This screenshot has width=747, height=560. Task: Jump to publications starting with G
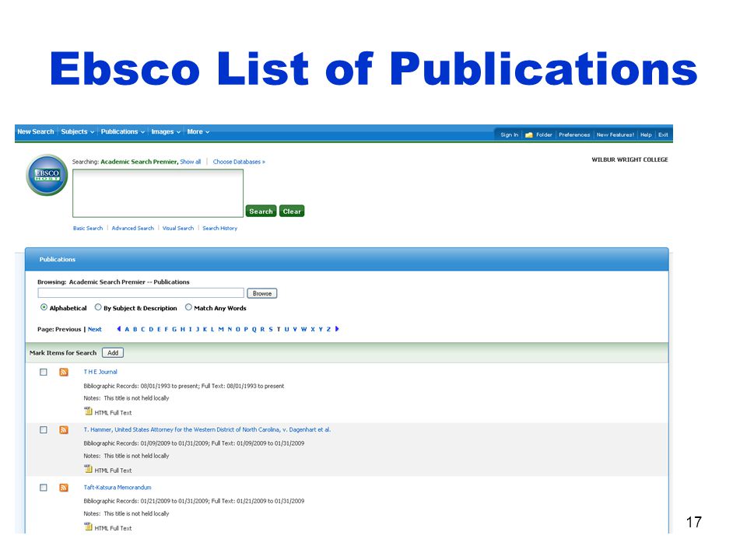tap(174, 329)
